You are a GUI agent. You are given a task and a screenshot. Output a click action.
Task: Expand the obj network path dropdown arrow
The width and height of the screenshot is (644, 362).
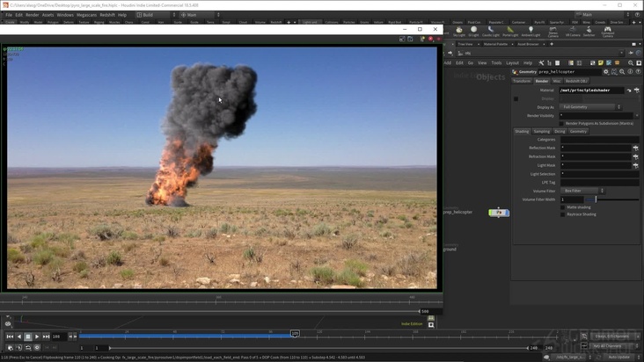(x=621, y=53)
